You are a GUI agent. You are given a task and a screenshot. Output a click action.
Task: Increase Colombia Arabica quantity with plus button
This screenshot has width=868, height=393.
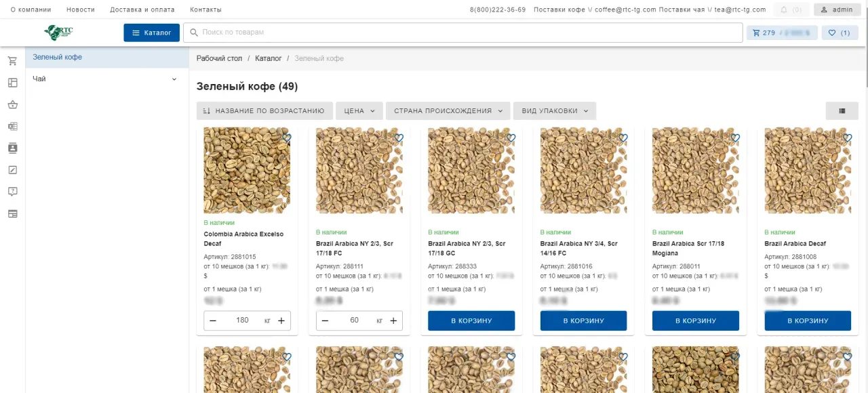tap(281, 320)
